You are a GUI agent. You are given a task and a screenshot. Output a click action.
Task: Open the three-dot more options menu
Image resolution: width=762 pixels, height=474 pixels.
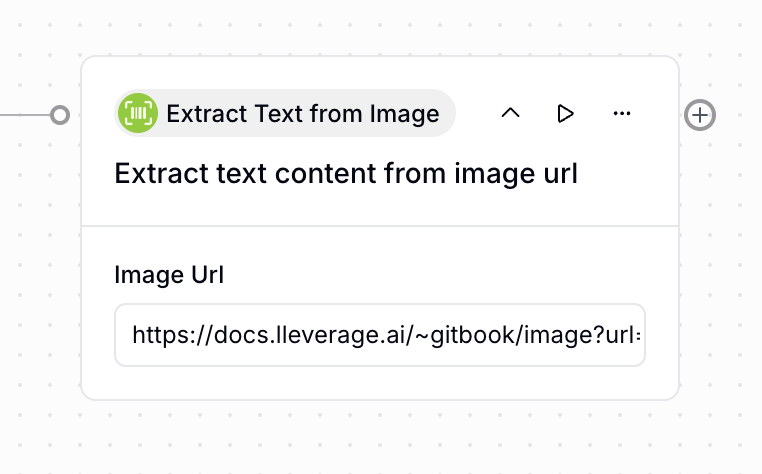622,114
